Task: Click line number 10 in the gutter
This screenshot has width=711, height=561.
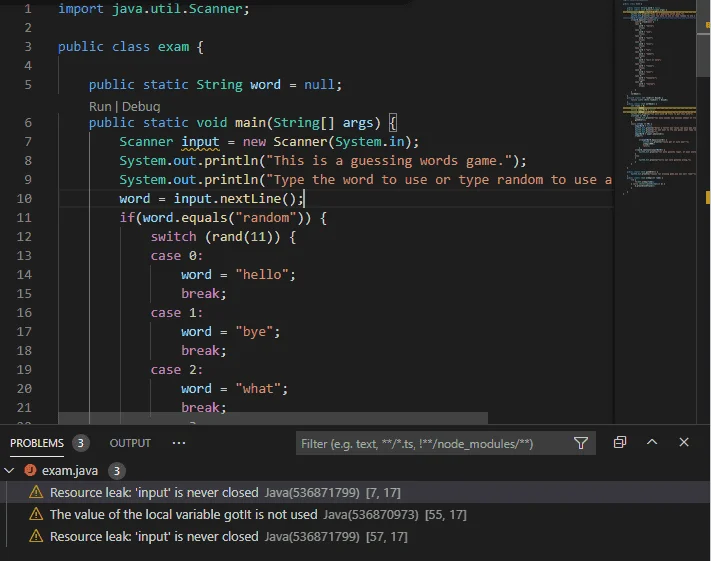Action: 24,199
